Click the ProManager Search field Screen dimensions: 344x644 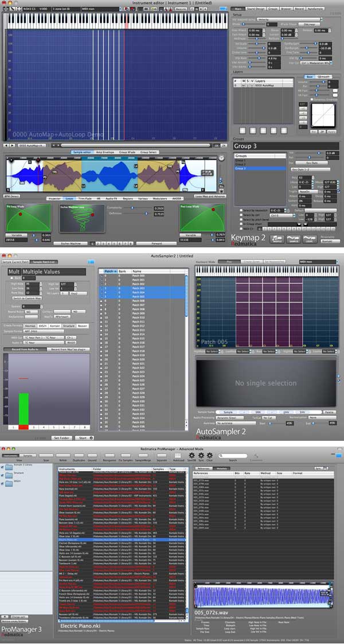(232, 456)
